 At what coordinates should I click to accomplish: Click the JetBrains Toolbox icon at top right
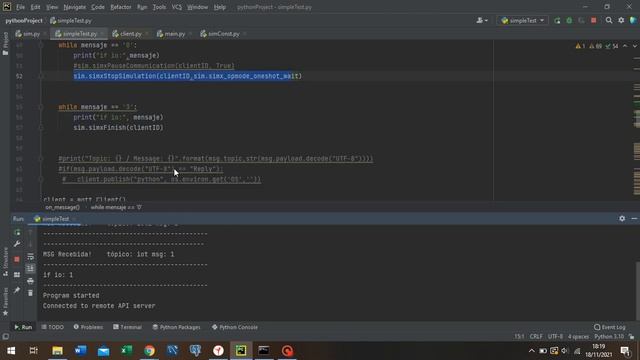(x=633, y=20)
